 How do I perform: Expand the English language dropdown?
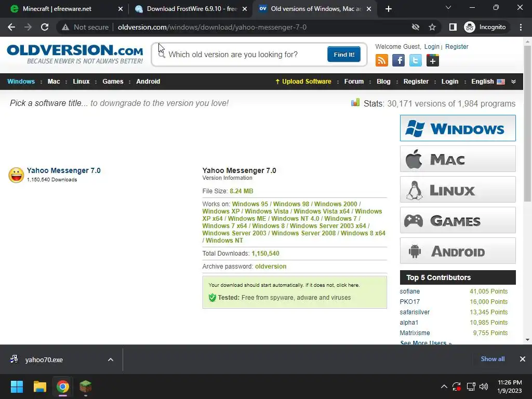[x=488, y=82]
